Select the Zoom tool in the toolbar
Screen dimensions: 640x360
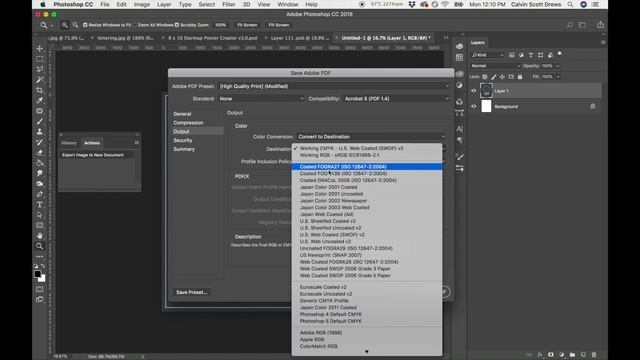(40, 246)
